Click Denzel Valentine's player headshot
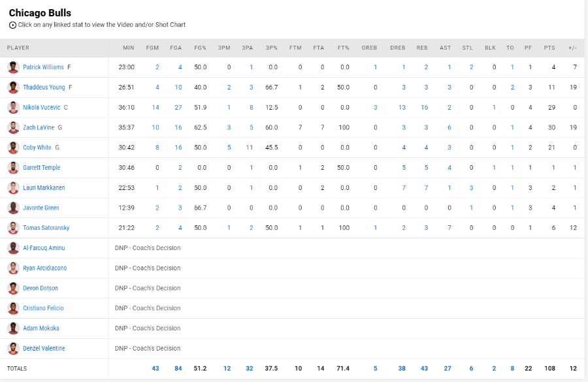Screen dimensions: 588x382 [x=13, y=348]
